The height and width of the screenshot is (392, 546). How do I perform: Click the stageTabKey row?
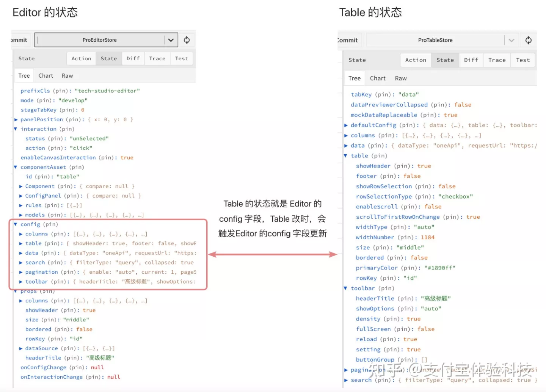[x=52, y=110]
